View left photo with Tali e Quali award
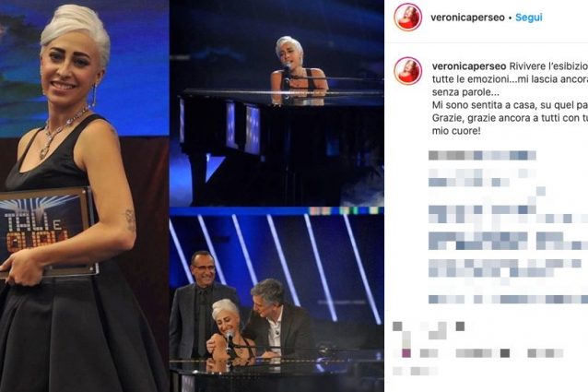This screenshot has height=392, width=588. (84, 196)
